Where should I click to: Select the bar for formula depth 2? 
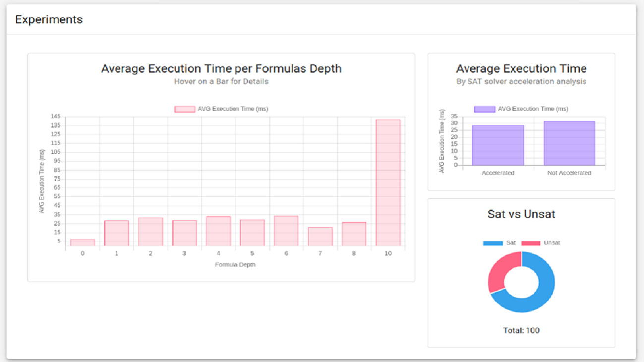[151, 232]
